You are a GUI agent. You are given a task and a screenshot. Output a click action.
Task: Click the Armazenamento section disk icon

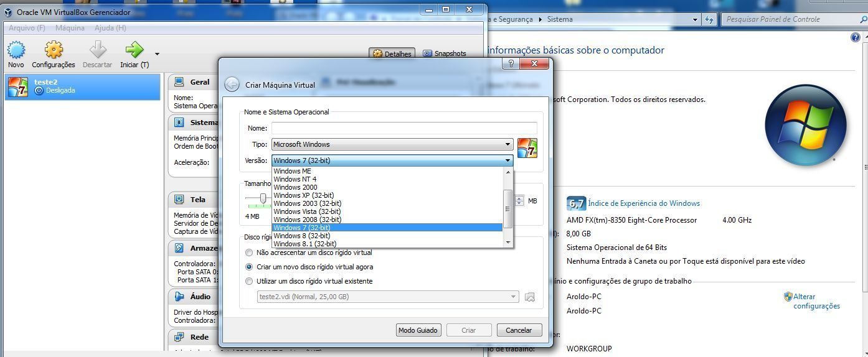(x=179, y=248)
